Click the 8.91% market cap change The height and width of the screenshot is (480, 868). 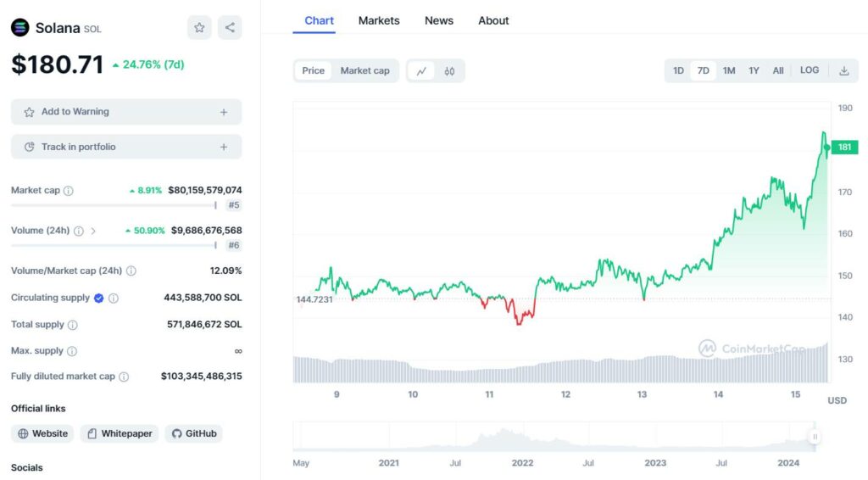146,191
